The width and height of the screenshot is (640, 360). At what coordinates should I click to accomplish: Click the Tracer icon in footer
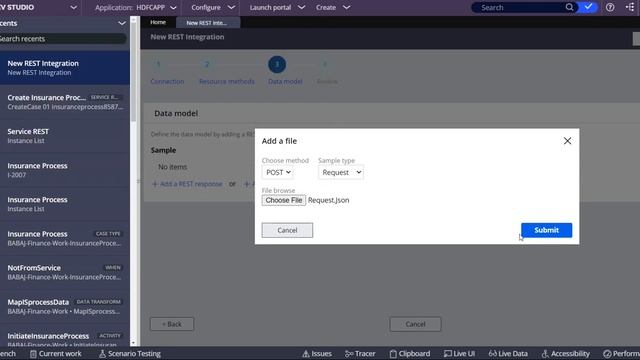pyautogui.click(x=349, y=354)
